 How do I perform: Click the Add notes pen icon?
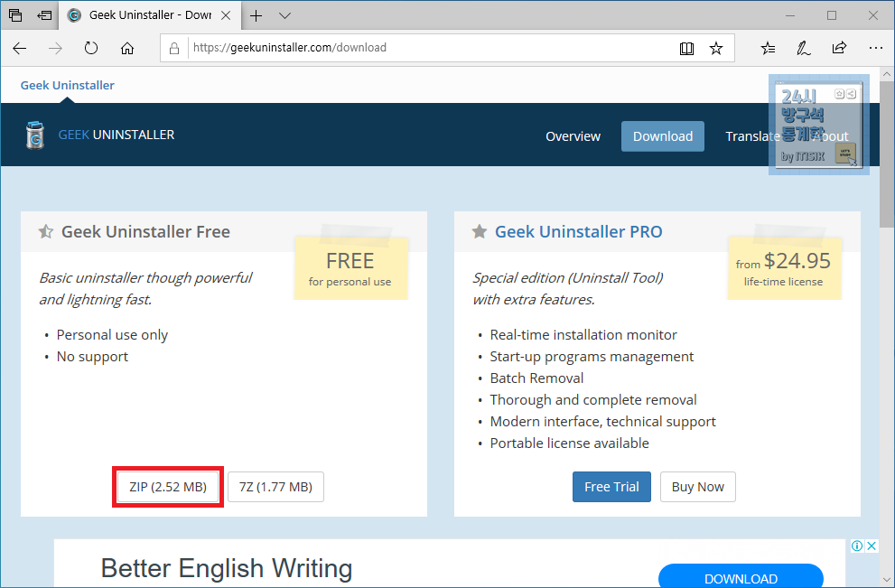[x=804, y=48]
